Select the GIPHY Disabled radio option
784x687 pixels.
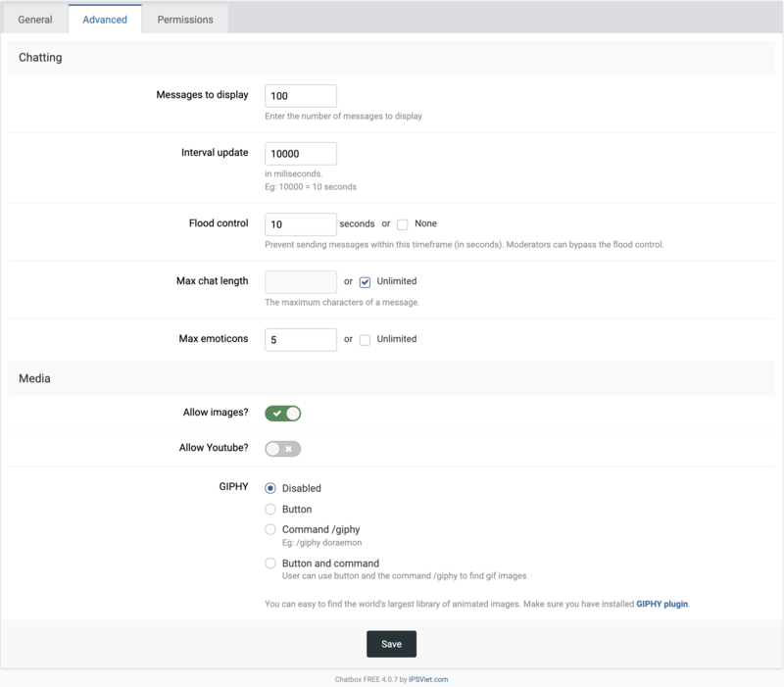(x=270, y=488)
